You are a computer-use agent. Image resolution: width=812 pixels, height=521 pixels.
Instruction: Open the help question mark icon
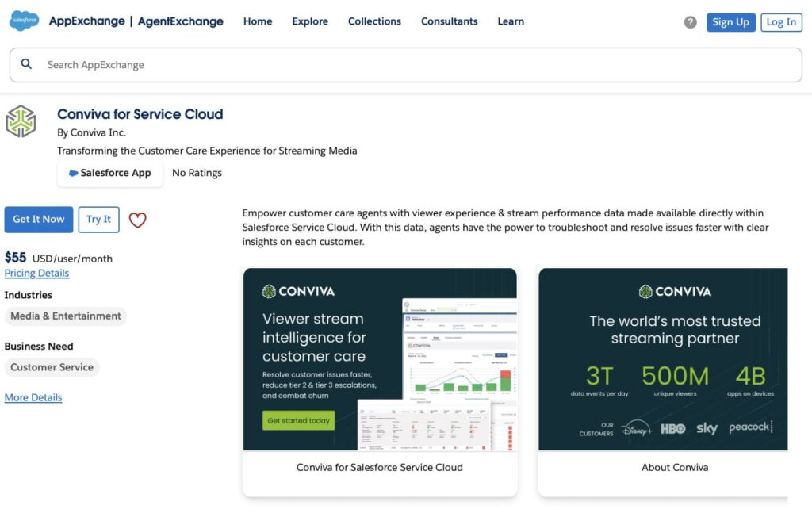click(x=690, y=21)
